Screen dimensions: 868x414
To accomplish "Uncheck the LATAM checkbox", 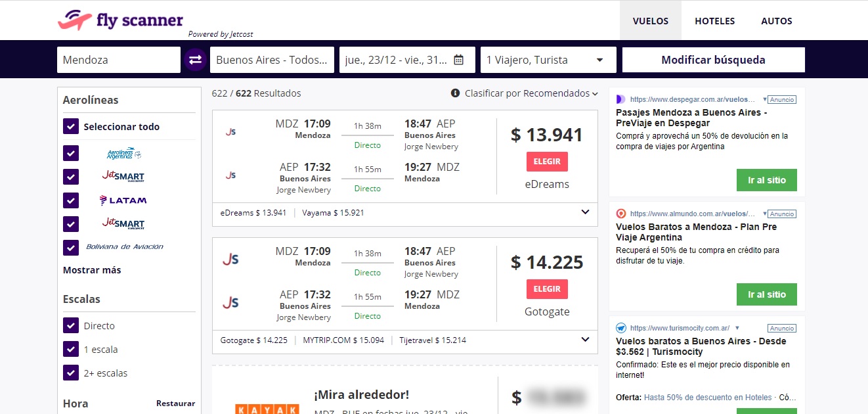I will click(71, 200).
